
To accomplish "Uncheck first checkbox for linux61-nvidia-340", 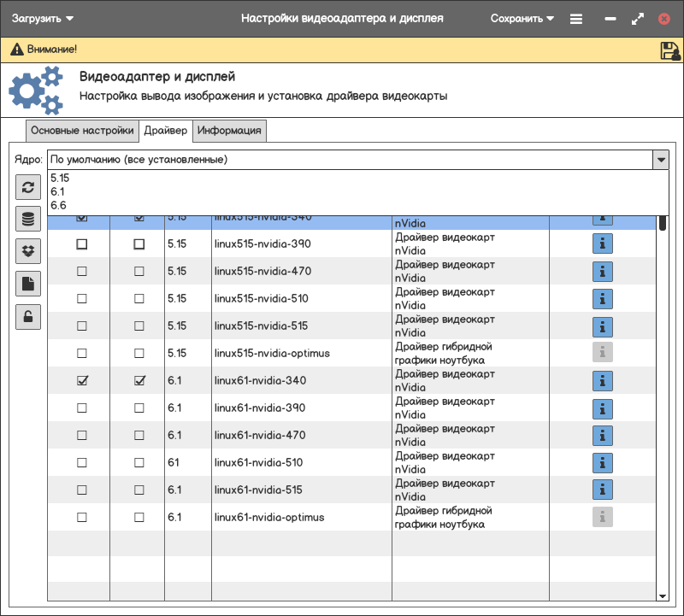I will pos(82,381).
